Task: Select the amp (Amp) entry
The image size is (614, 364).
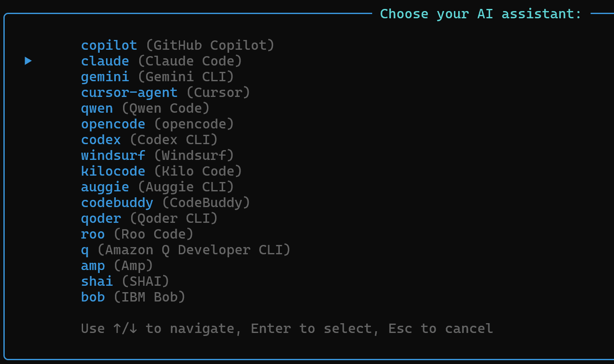Action: (117, 265)
